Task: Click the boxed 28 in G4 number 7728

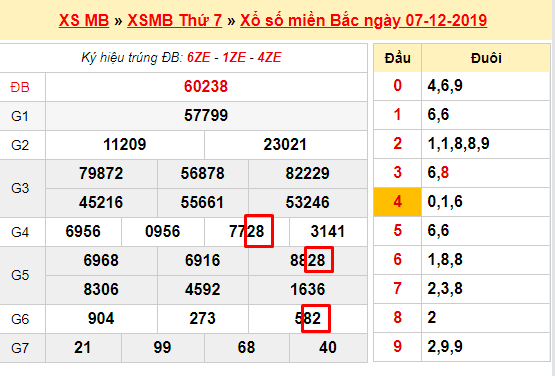Action: [259, 231]
